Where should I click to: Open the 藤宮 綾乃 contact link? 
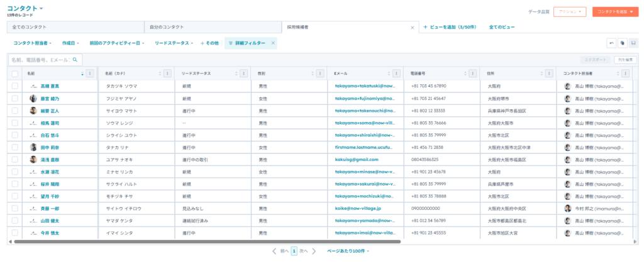[50, 99]
